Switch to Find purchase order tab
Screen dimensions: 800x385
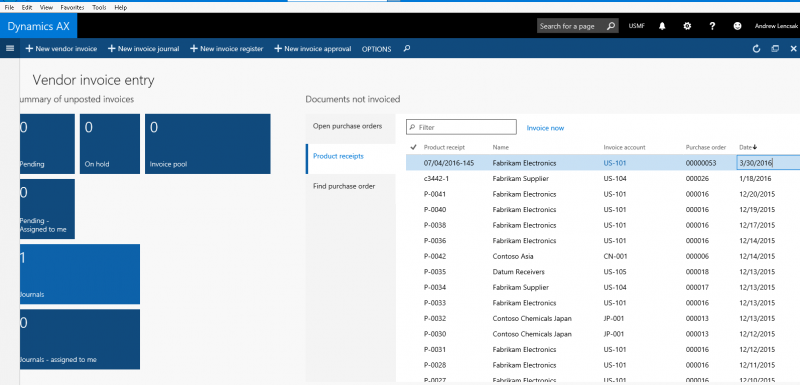[351, 186]
